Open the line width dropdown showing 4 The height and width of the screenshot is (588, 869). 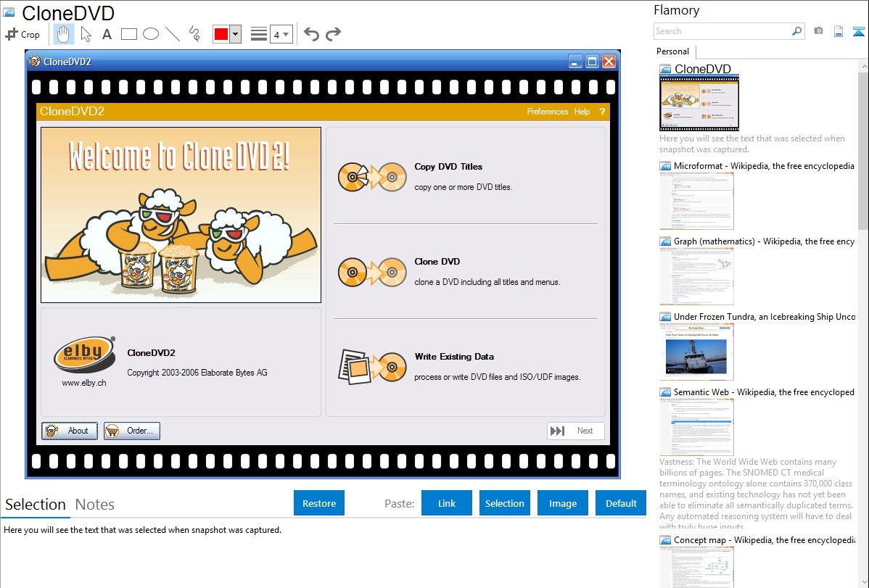281,35
